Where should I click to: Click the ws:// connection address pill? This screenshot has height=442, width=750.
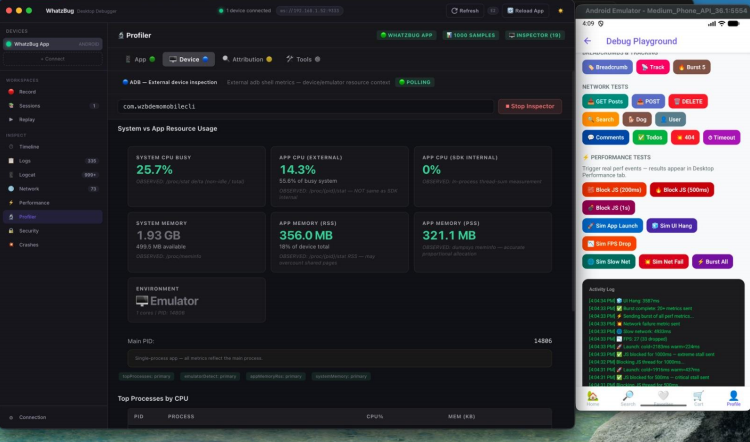pos(309,11)
